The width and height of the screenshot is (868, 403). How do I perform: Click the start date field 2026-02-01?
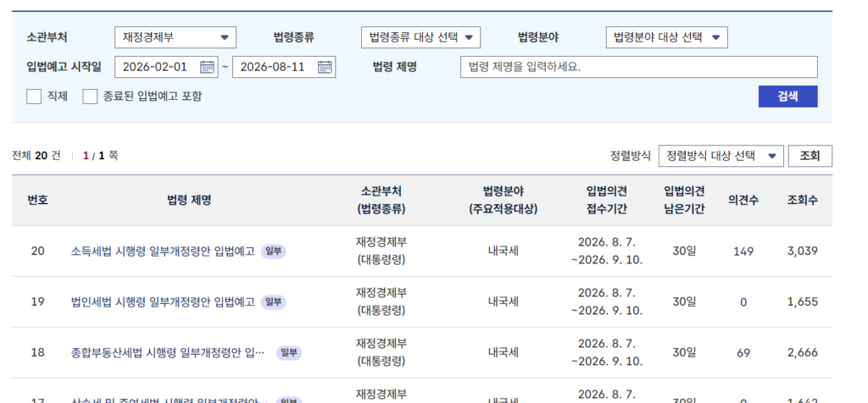167,67
